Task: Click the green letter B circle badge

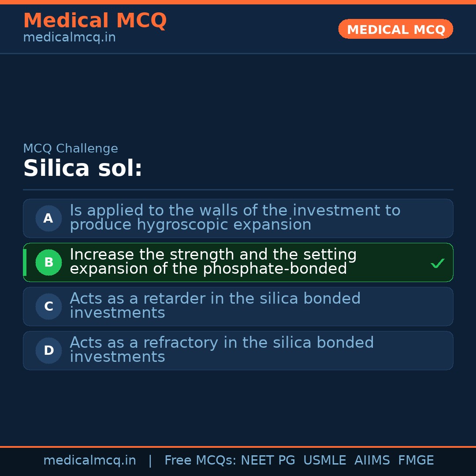Action: click(x=48, y=262)
